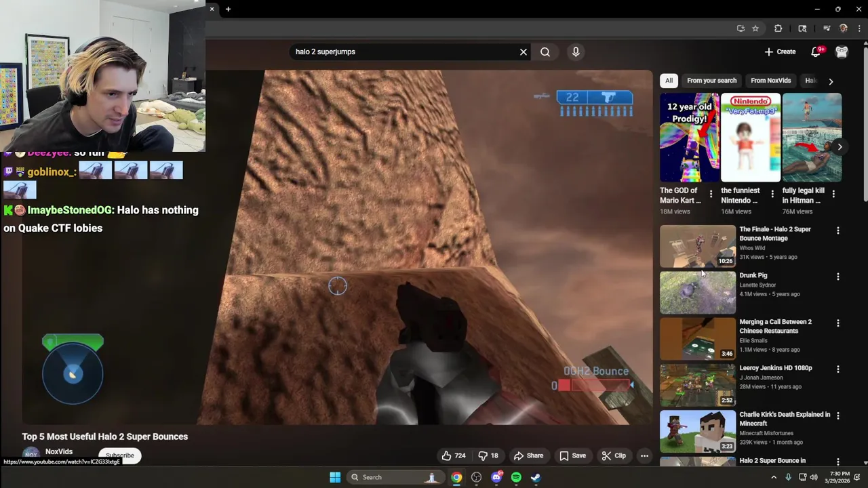868x488 pixels.
Task: Dislike the video with 18 dislikes
Action: pyautogui.click(x=488, y=455)
